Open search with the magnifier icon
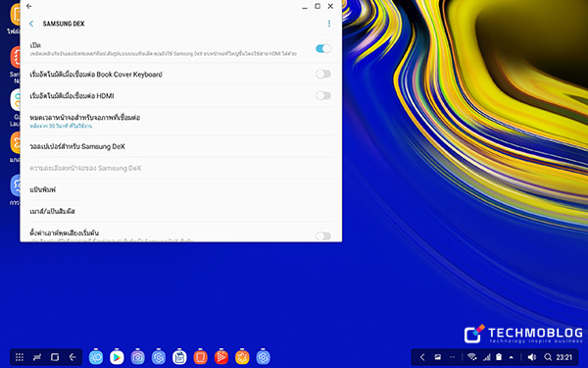Viewport: 588px width, 368px height. point(548,357)
